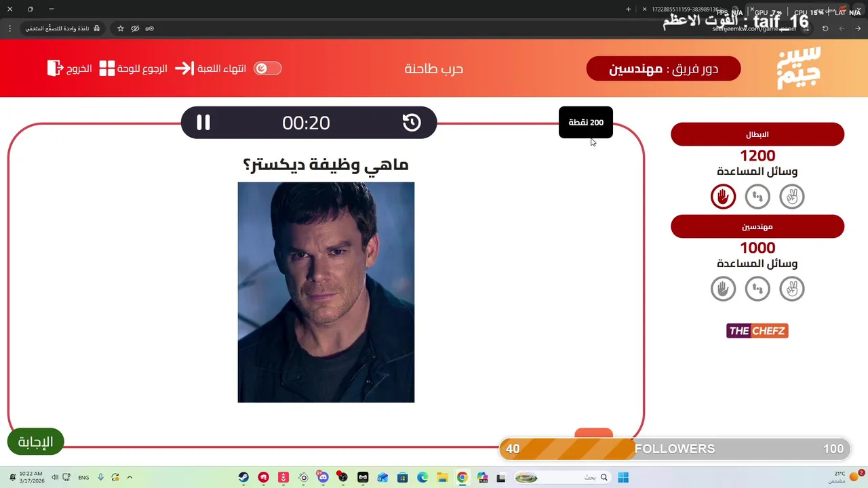Open File Explorer from the taskbar
This screenshot has height=488, width=868.
coord(442,477)
